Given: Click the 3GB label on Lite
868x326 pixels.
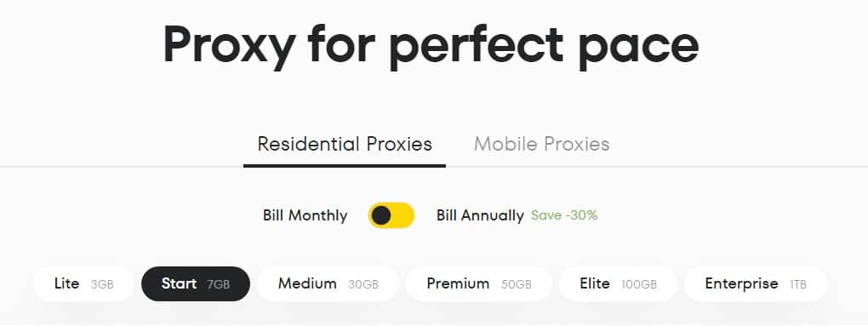Looking at the screenshot, I should tap(102, 285).
